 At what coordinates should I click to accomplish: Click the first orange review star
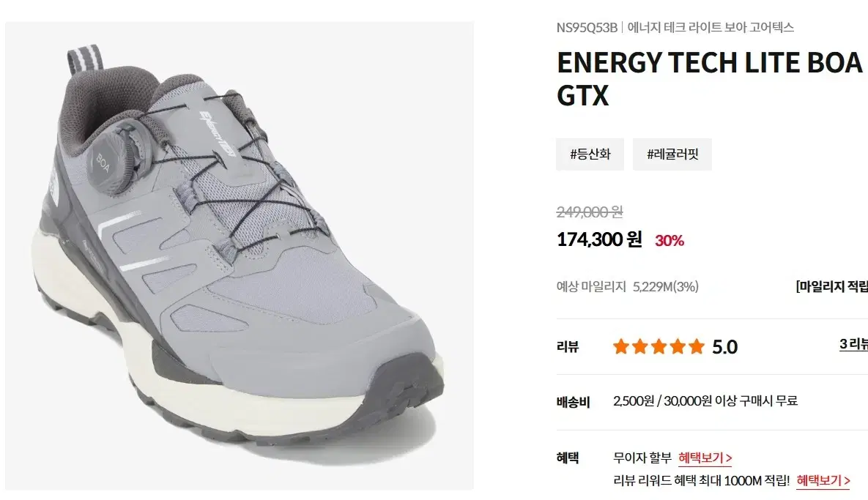pyautogui.click(x=621, y=347)
